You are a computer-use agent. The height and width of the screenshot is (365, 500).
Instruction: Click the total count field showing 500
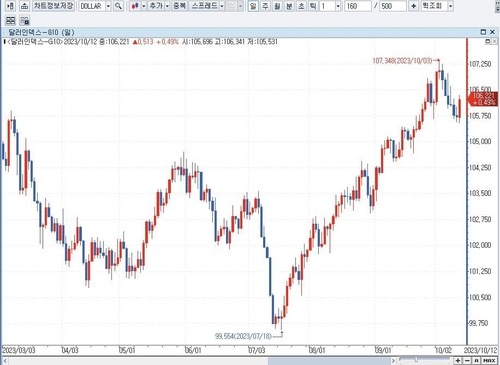point(393,6)
